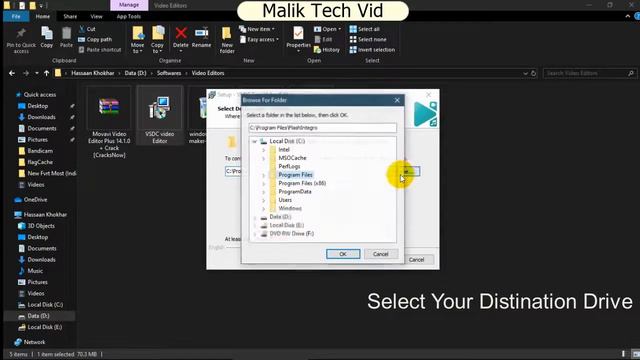
Task: Select Data (D:) in the Browse tree
Action: (280, 217)
